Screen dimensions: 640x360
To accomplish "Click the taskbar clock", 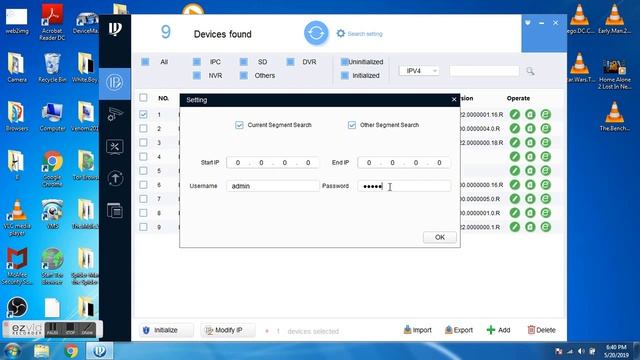I will coord(616,351).
